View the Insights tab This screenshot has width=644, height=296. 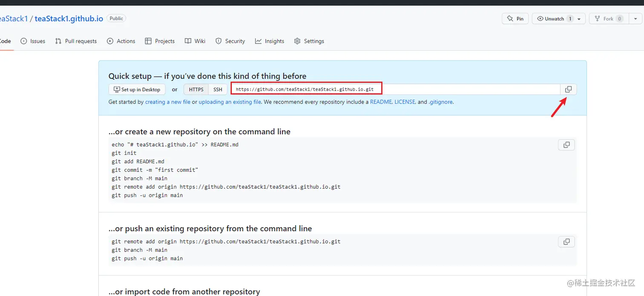(270, 41)
